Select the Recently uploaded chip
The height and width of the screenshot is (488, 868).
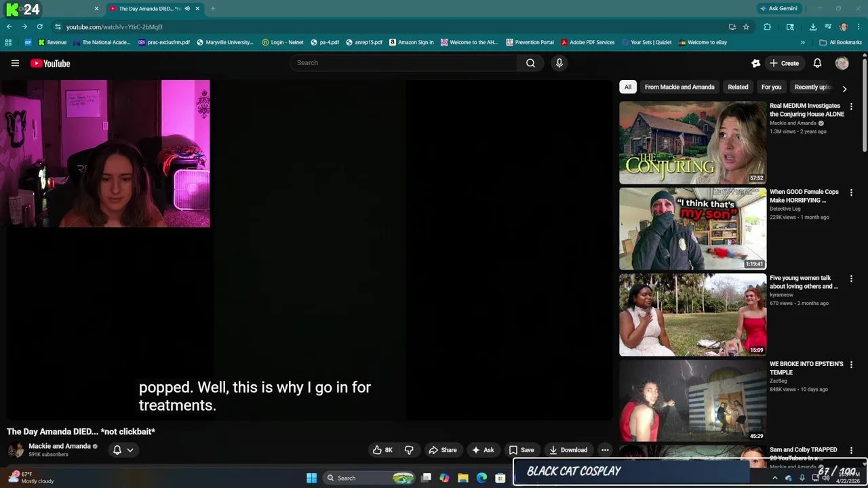[812, 87]
